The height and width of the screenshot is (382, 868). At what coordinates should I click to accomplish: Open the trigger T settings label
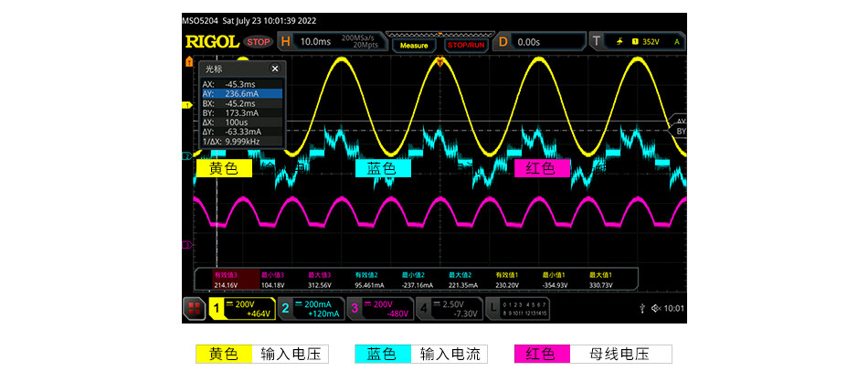597,42
